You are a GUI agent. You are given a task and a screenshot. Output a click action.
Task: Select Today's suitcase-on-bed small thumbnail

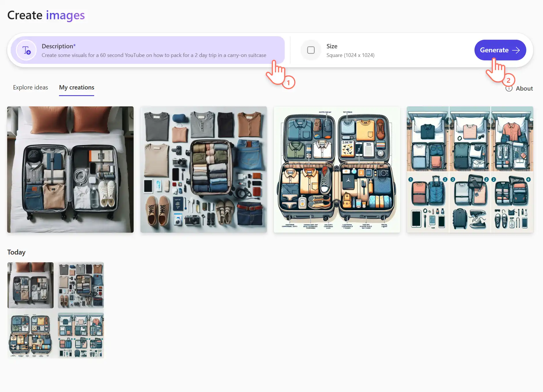pyautogui.click(x=31, y=285)
